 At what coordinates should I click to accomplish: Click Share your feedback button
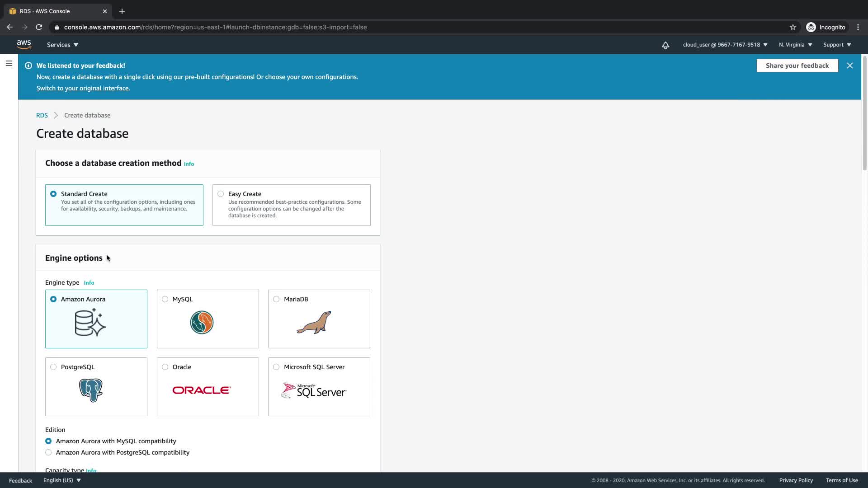797,66
